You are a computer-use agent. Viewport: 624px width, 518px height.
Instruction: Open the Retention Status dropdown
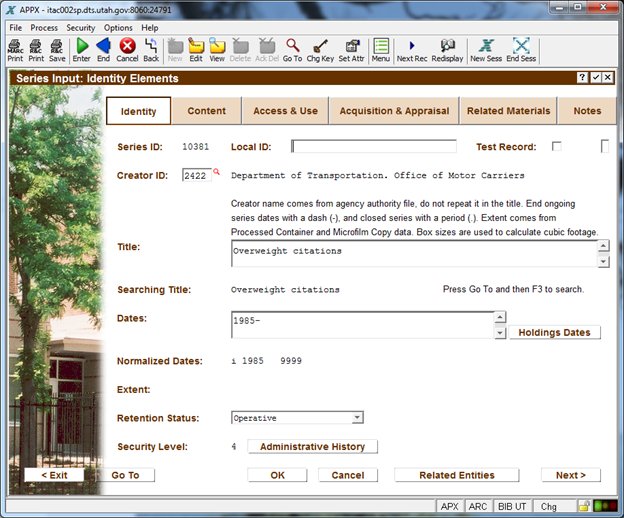[x=358, y=418]
